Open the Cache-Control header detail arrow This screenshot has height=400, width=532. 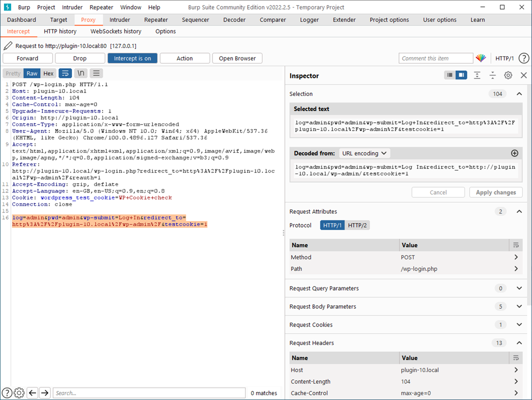click(x=515, y=393)
